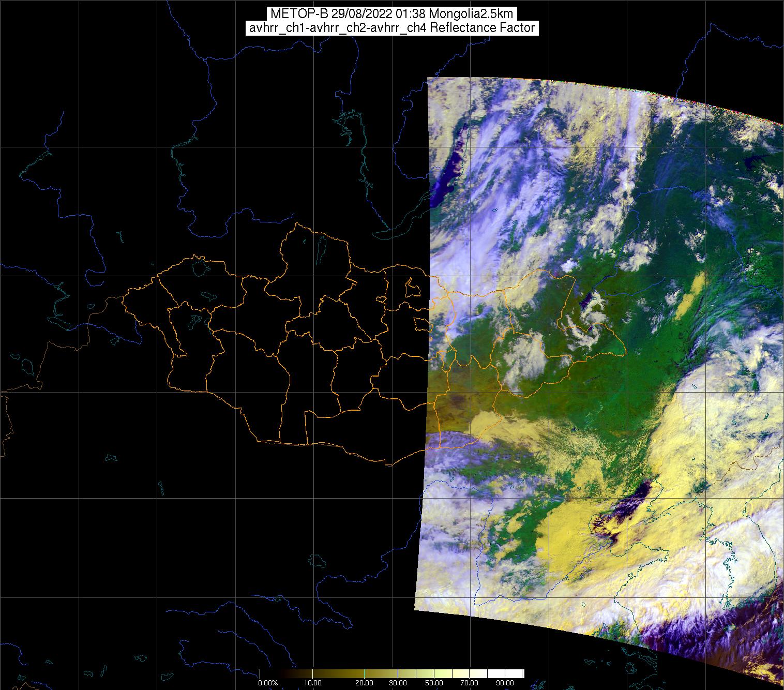Click the "10.00" colorbar label
This screenshot has height=690, width=784.
[313, 683]
